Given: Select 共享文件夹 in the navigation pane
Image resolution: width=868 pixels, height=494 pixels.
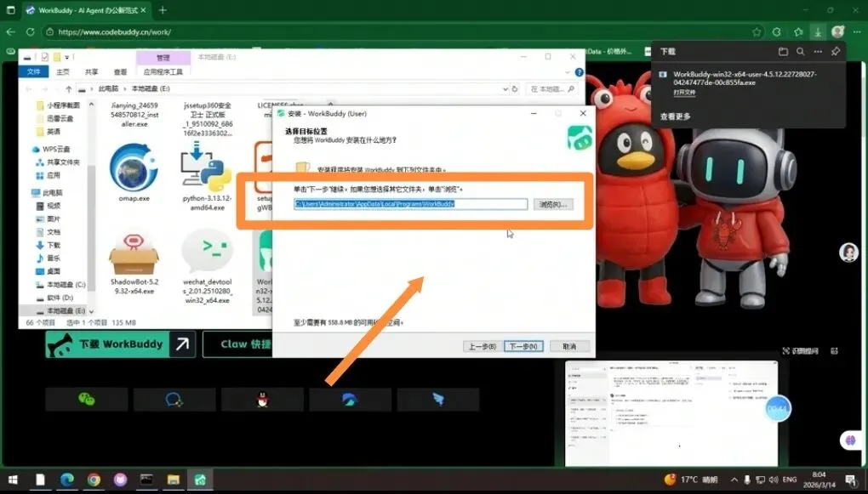Looking at the screenshot, I should 58,162.
